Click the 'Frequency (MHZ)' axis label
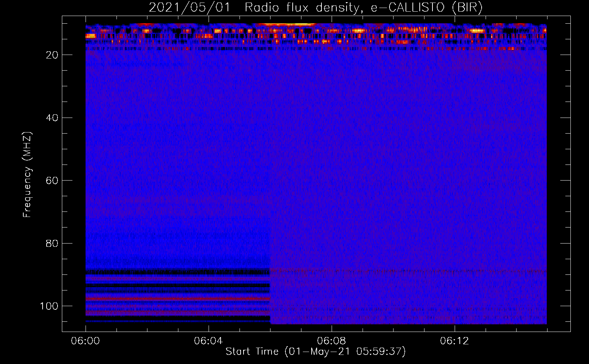This screenshot has height=364, width=589. tap(27, 175)
